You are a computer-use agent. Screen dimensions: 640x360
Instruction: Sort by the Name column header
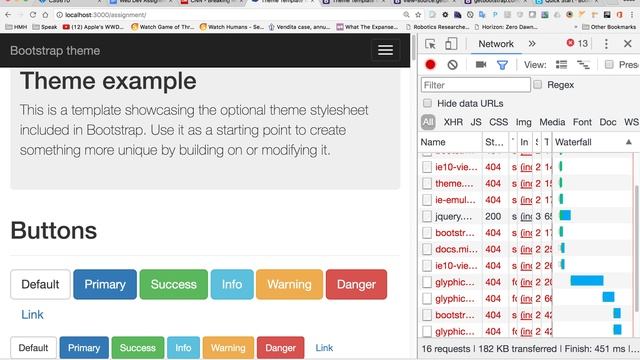click(x=450, y=142)
